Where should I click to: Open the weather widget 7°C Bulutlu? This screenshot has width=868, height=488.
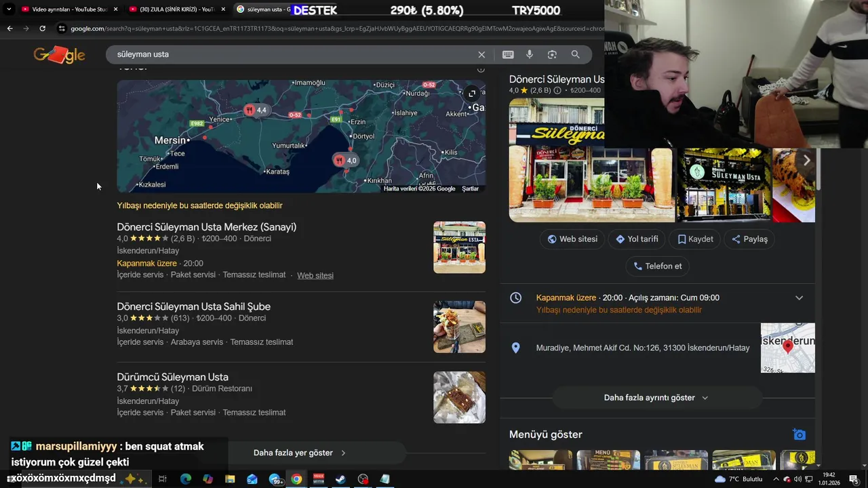click(738, 479)
